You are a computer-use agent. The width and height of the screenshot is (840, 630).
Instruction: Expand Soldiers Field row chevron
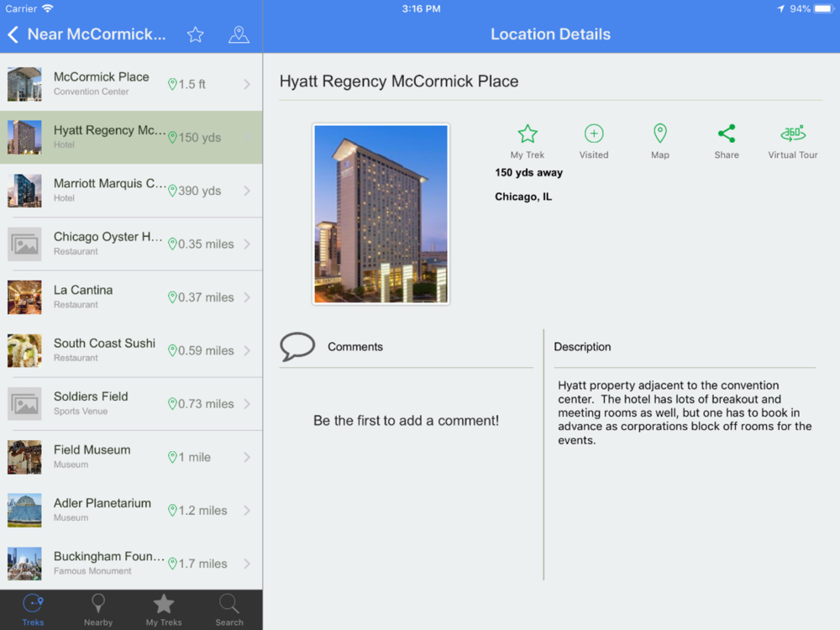tap(247, 404)
